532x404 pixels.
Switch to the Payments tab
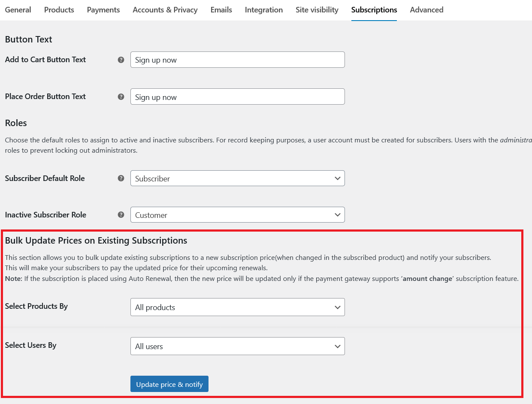pos(103,9)
